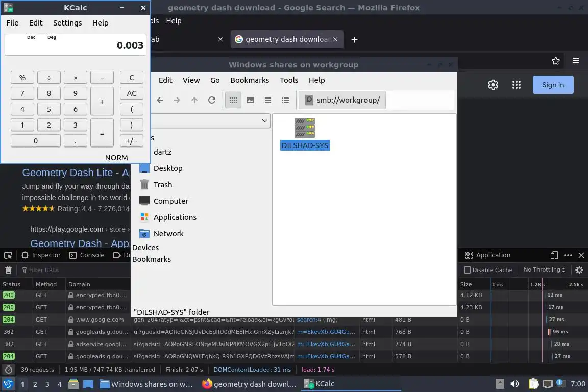Close the geometry dash download tab
Viewport: 588px width, 392px height.
point(335,39)
